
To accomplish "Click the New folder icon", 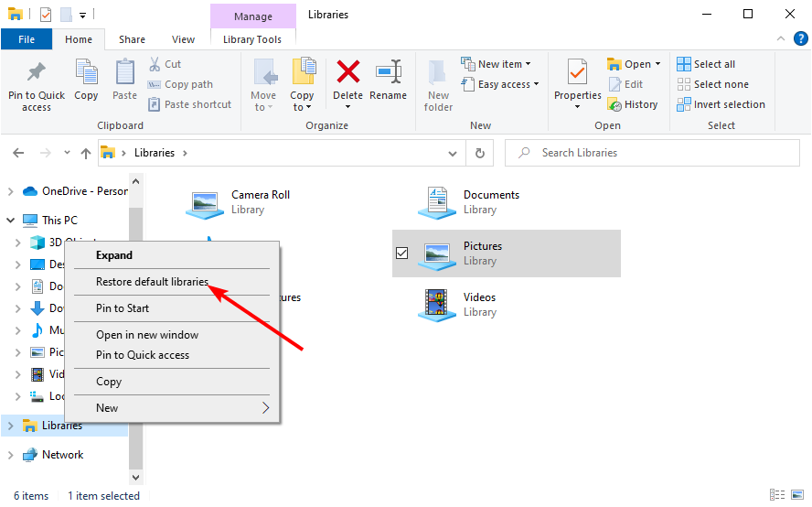I will pyautogui.click(x=438, y=72).
